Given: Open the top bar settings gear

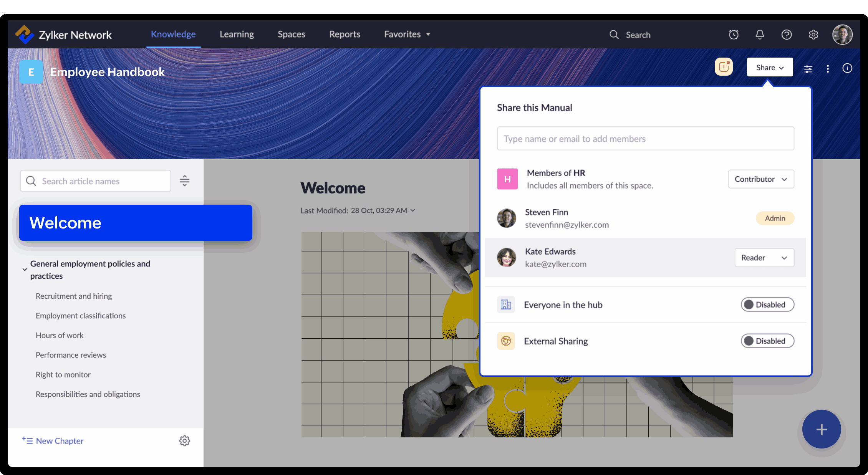Looking at the screenshot, I should 813,35.
